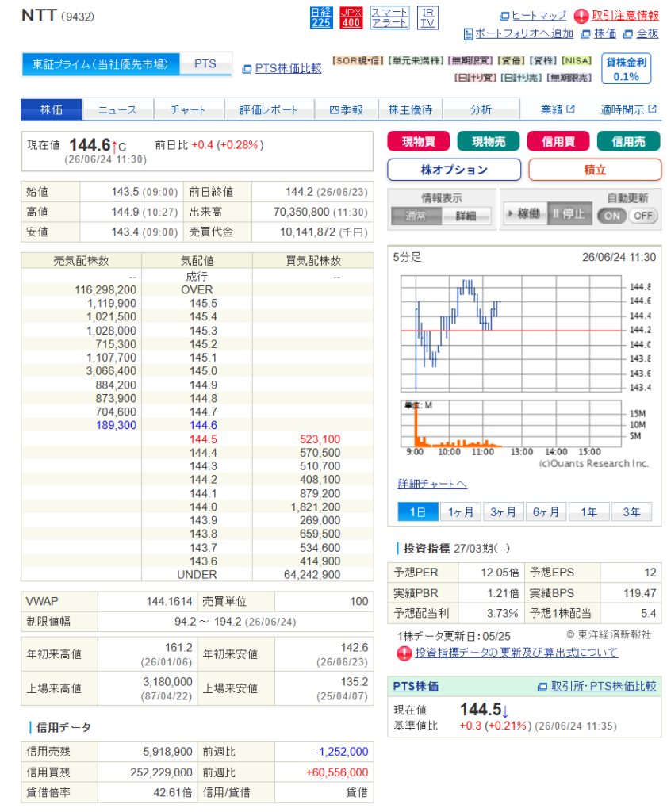Select the 3年 chart period
The width and height of the screenshot is (667, 812).
coord(631,512)
